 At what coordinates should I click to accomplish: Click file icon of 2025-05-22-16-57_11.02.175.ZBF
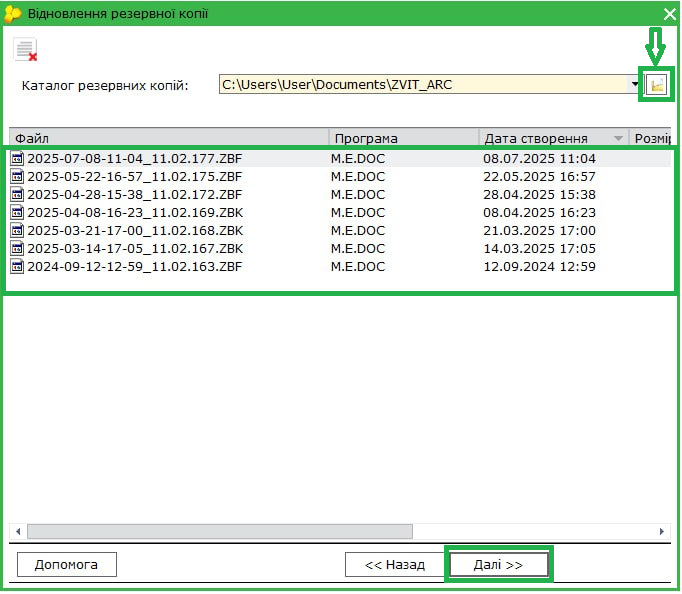tap(17, 176)
